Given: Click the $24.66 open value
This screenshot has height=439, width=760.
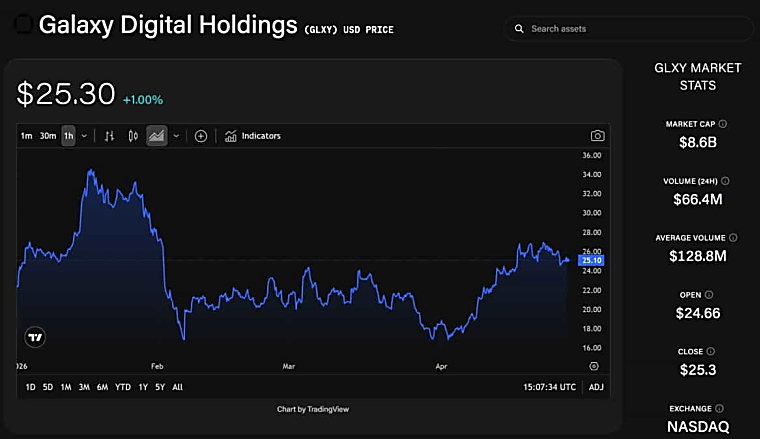Looking at the screenshot, I should pos(698,313).
